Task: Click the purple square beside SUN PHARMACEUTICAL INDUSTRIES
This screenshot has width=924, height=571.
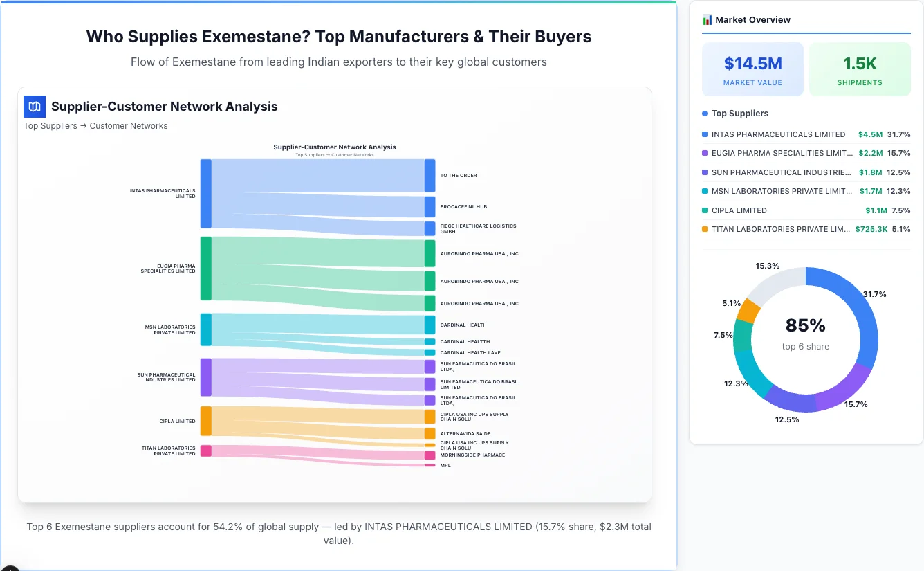Action: pyautogui.click(x=705, y=172)
